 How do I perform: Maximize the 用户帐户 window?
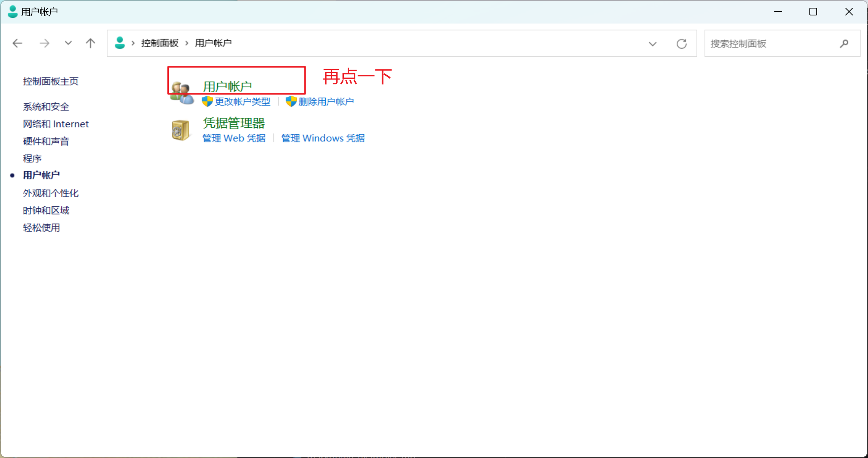[x=813, y=12]
